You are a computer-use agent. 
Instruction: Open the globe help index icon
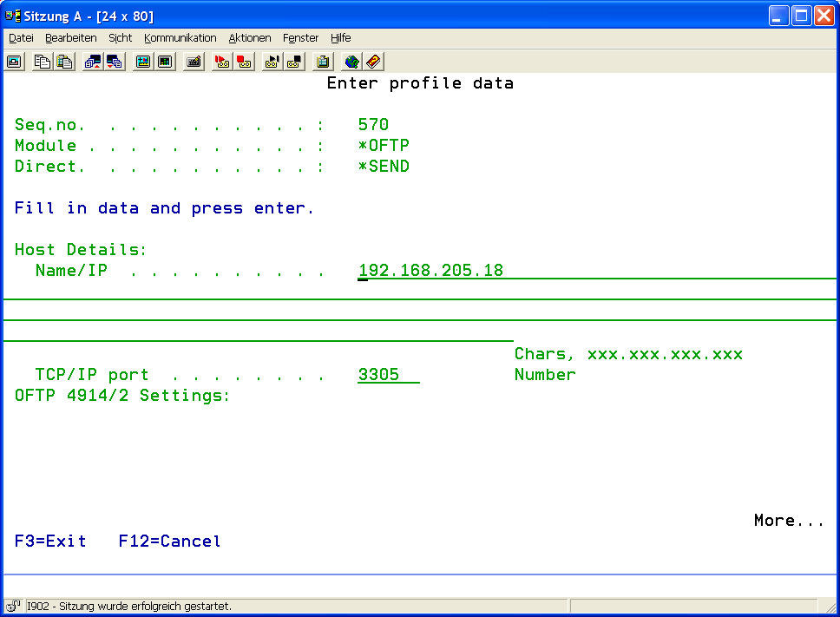point(351,62)
